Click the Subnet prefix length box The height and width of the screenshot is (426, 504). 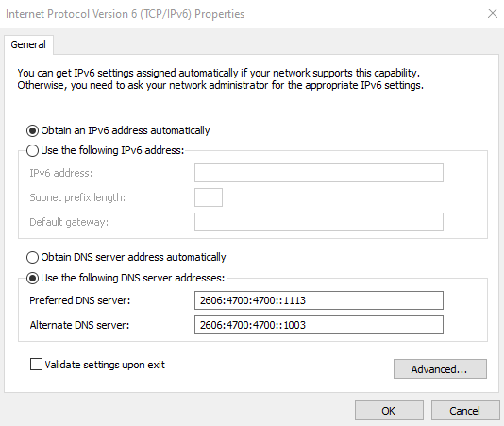pyautogui.click(x=209, y=197)
